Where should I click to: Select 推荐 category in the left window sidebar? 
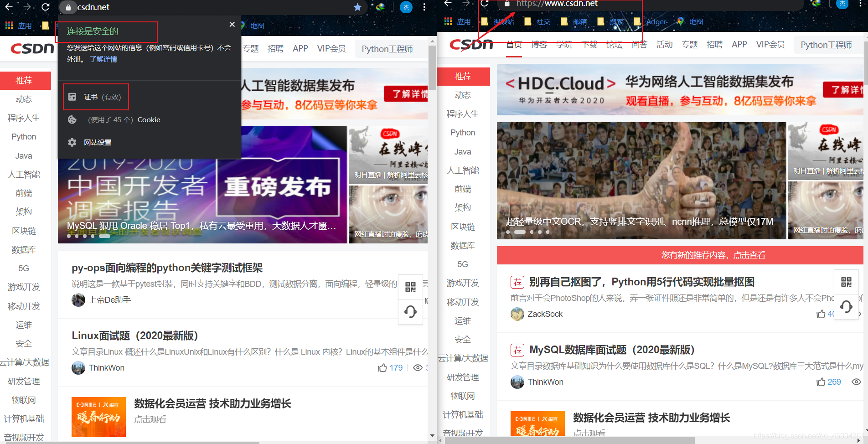point(26,81)
